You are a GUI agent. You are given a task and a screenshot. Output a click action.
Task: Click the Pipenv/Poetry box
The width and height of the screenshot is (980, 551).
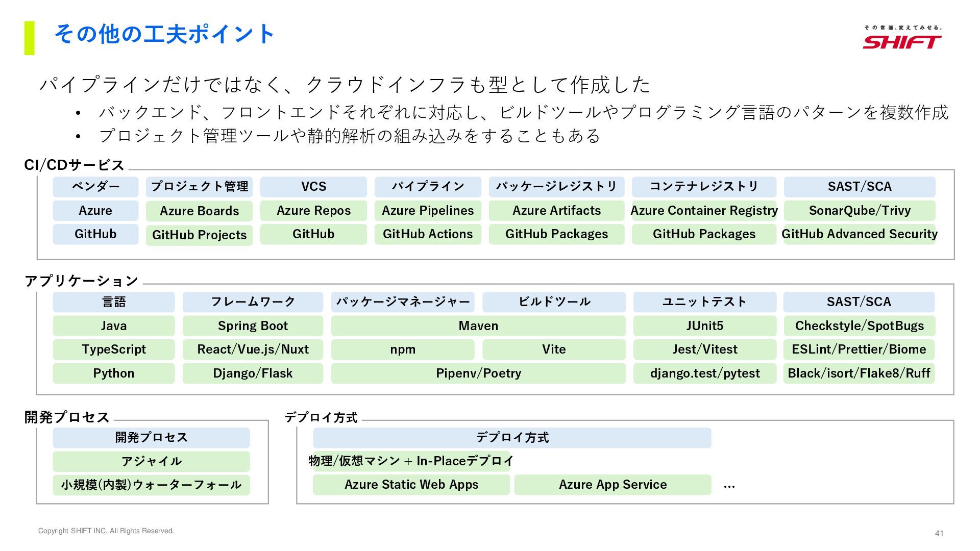(478, 373)
